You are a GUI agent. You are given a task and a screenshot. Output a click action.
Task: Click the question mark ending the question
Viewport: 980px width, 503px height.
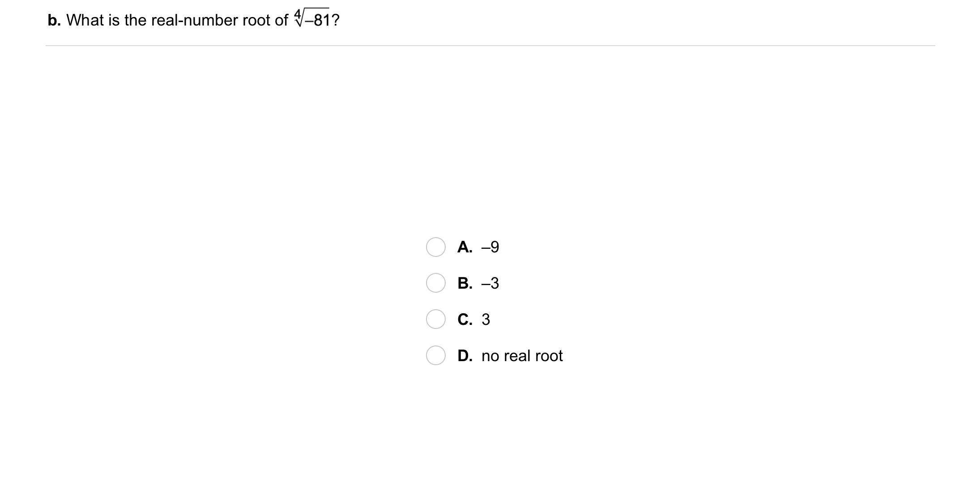pyautogui.click(x=336, y=20)
